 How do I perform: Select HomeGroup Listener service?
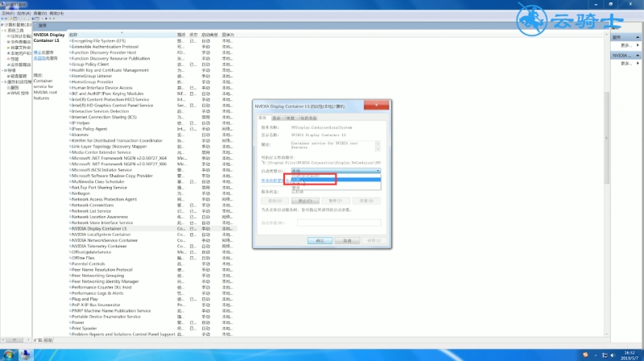tap(92, 76)
